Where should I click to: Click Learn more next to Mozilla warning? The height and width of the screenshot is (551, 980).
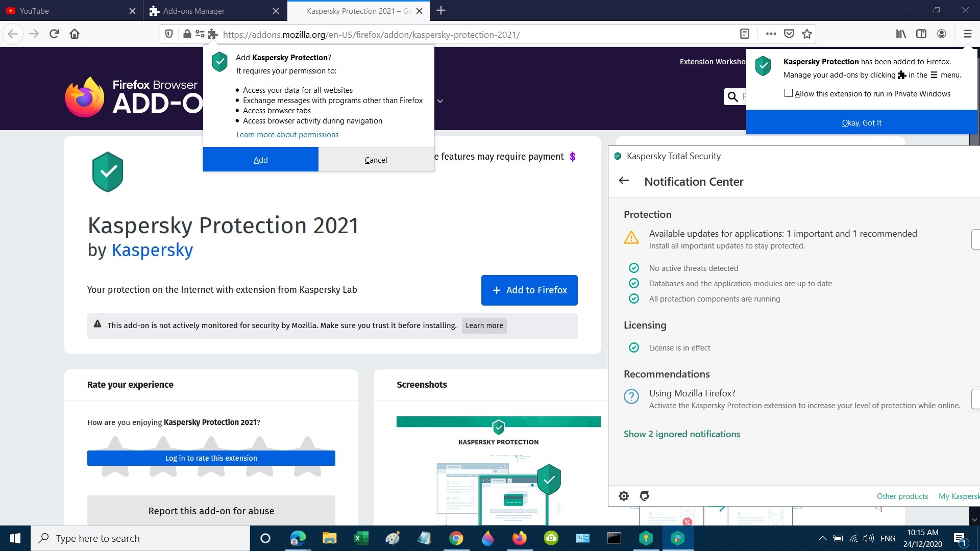[x=484, y=325]
